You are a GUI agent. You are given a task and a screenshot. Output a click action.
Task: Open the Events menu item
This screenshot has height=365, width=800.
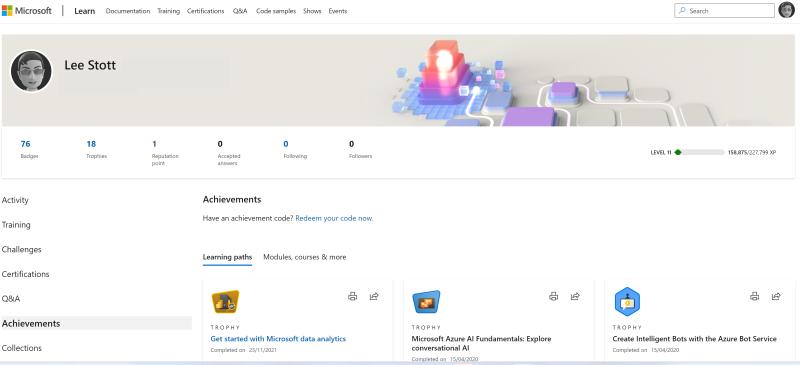pyautogui.click(x=338, y=11)
